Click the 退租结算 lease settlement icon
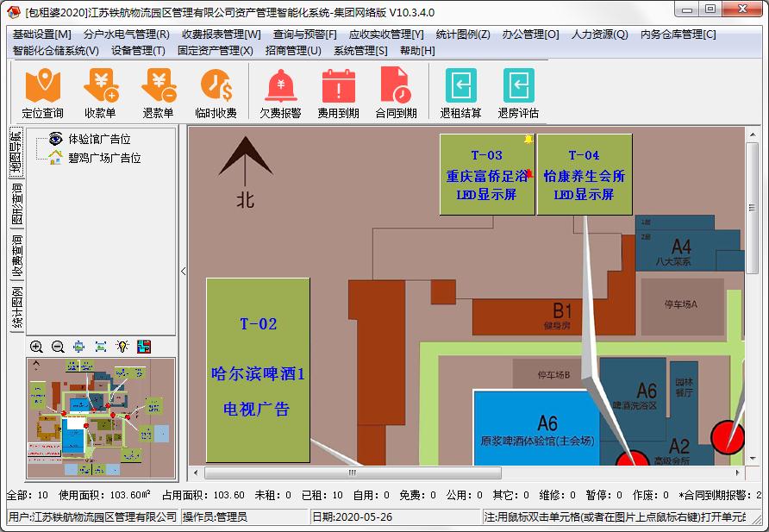Screen dimensions: 769x532 point(460,94)
